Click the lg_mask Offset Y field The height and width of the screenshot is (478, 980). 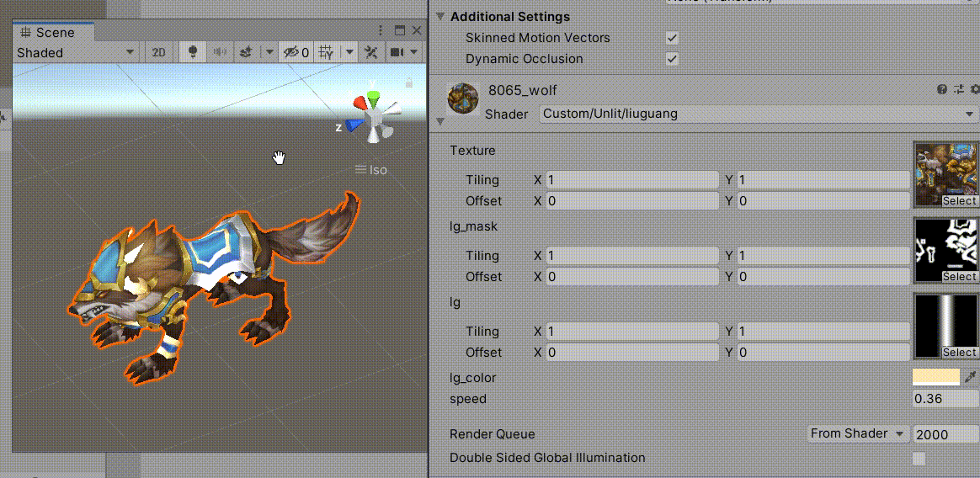pos(823,277)
